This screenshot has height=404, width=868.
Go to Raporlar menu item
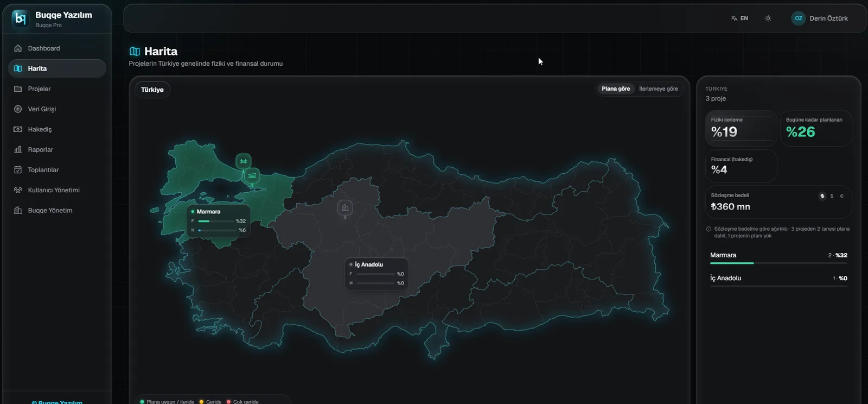click(57, 150)
